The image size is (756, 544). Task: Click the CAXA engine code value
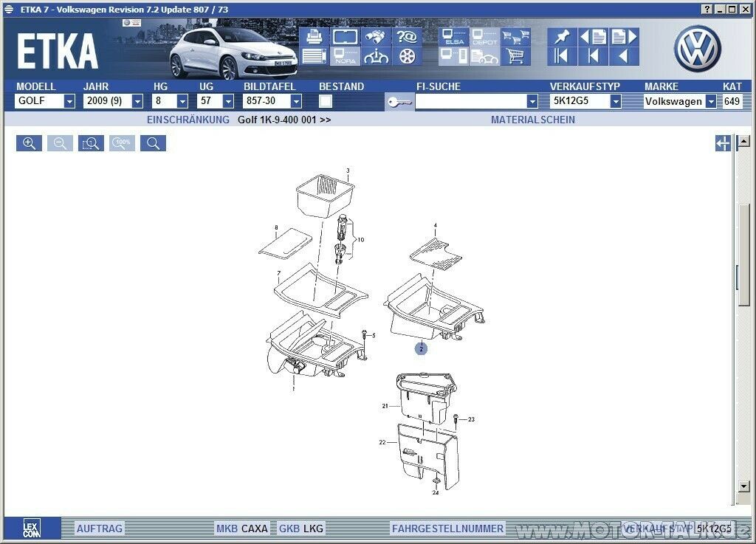click(255, 528)
